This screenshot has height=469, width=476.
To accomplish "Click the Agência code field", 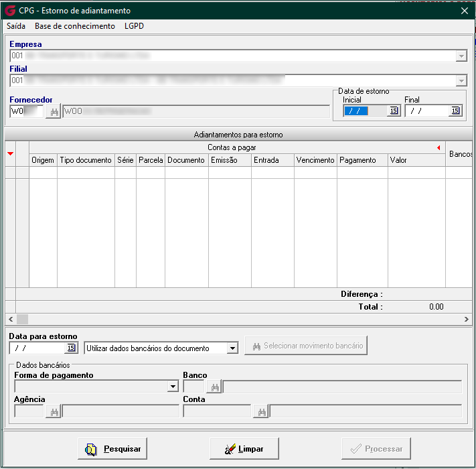I will click(29, 412).
